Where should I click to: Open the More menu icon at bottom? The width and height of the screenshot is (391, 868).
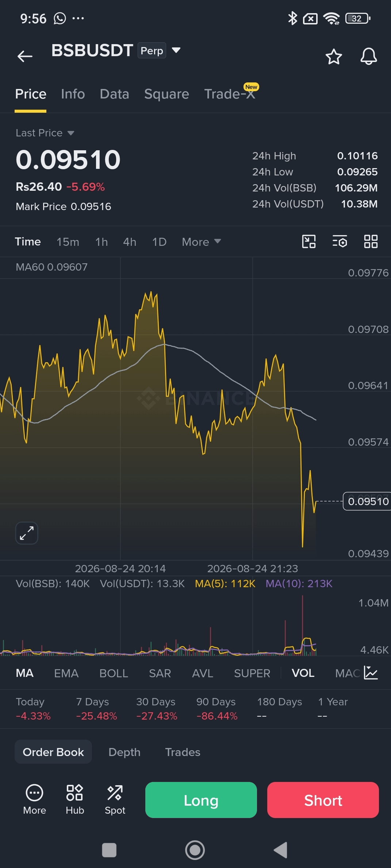tap(35, 799)
